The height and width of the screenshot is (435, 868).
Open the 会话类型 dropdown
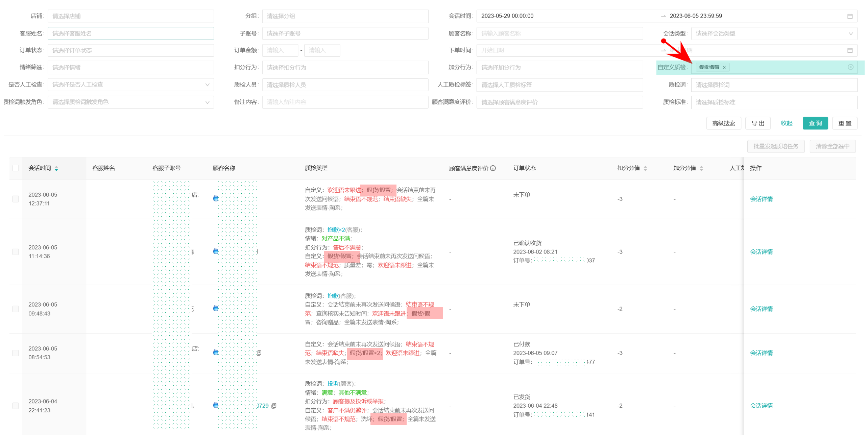[x=774, y=33]
